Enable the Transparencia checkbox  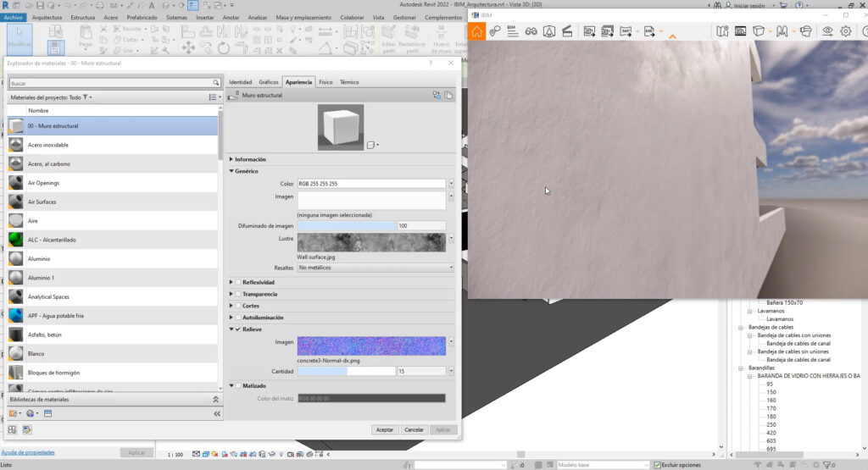238,294
